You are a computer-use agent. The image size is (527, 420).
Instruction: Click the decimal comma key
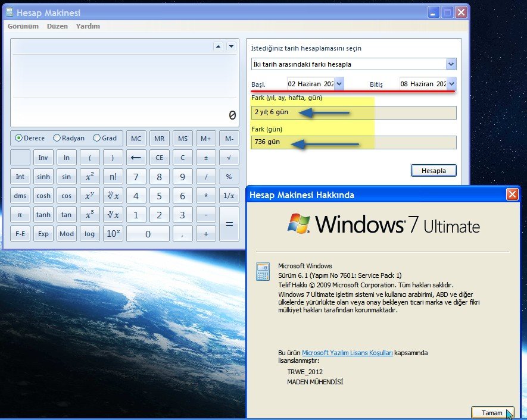[182, 234]
